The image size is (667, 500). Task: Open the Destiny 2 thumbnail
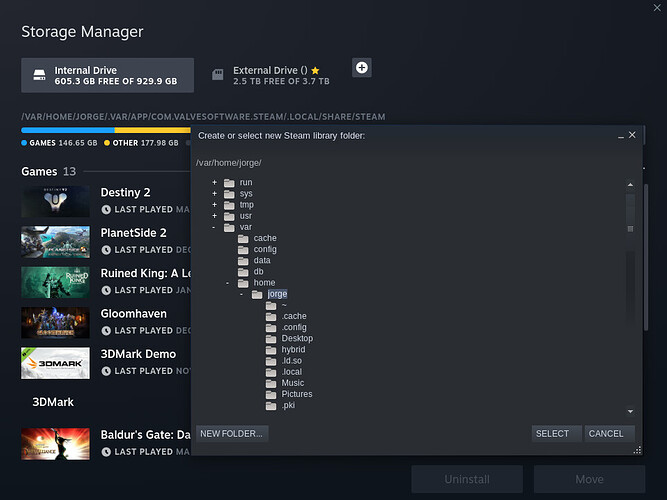click(55, 201)
